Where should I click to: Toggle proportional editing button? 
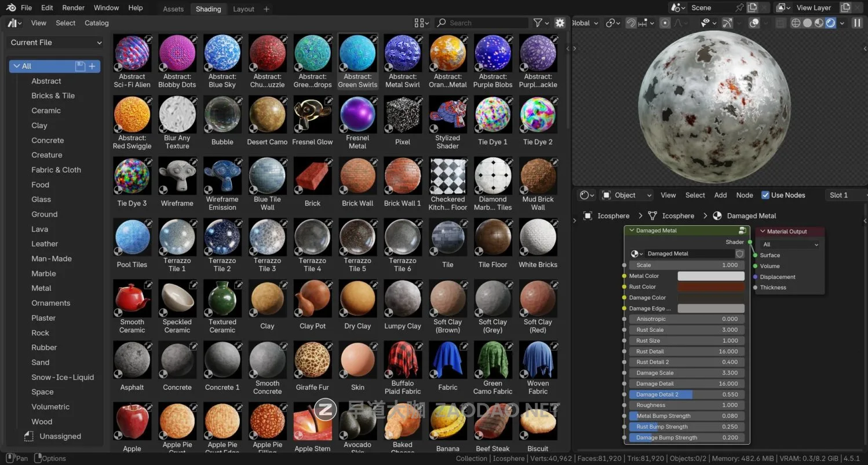[665, 23]
